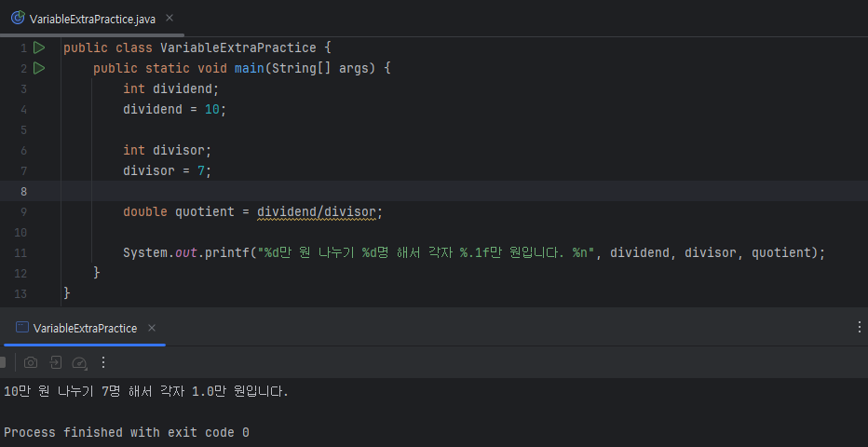Click the console icon on the Run tab
This screenshot has width=868, height=447.
(x=22, y=328)
